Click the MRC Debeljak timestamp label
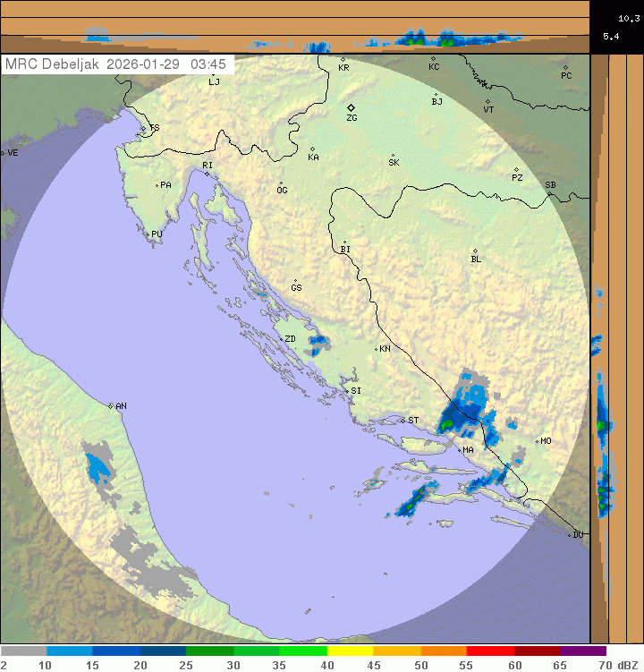This screenshot has width=644, height=672. click(116, 64)
